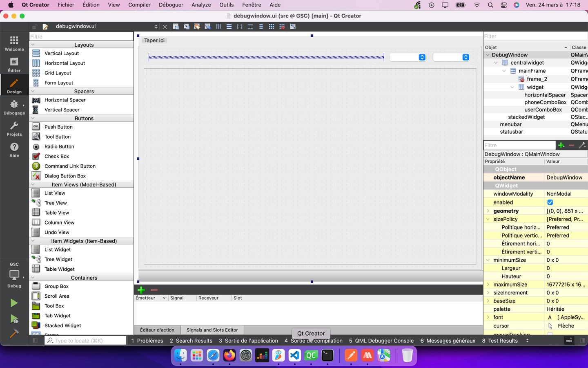Click Taper ici menu placeholder
This screenshot has width=588, height=368.
(154, 40)
